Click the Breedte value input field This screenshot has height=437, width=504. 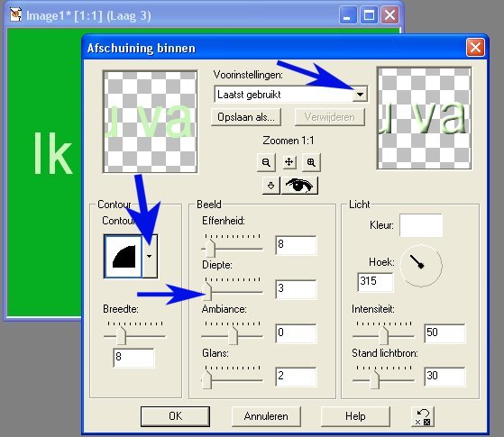[x=134, y=358]
